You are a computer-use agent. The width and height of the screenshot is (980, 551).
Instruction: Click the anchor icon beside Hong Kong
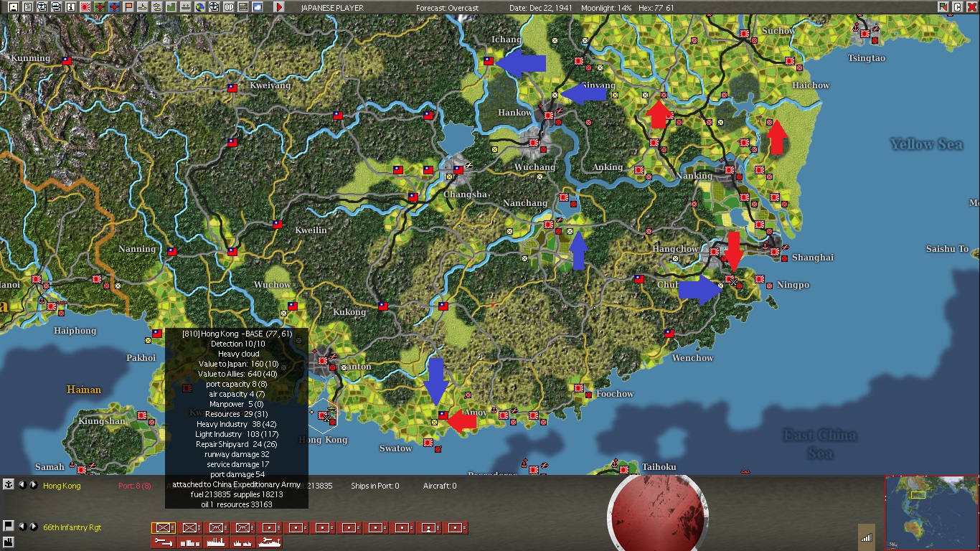point(9,485)
